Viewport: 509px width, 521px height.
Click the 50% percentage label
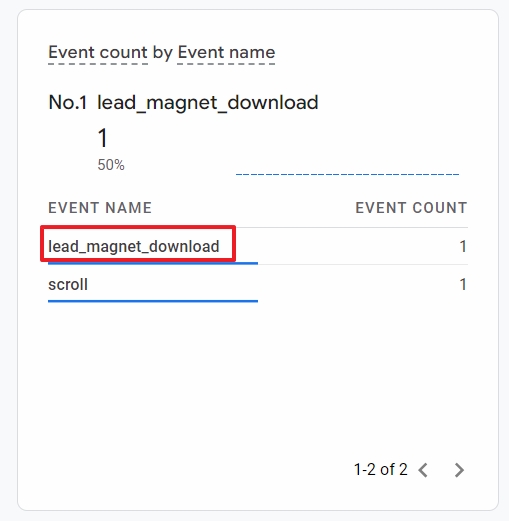[x=111, y=165]
